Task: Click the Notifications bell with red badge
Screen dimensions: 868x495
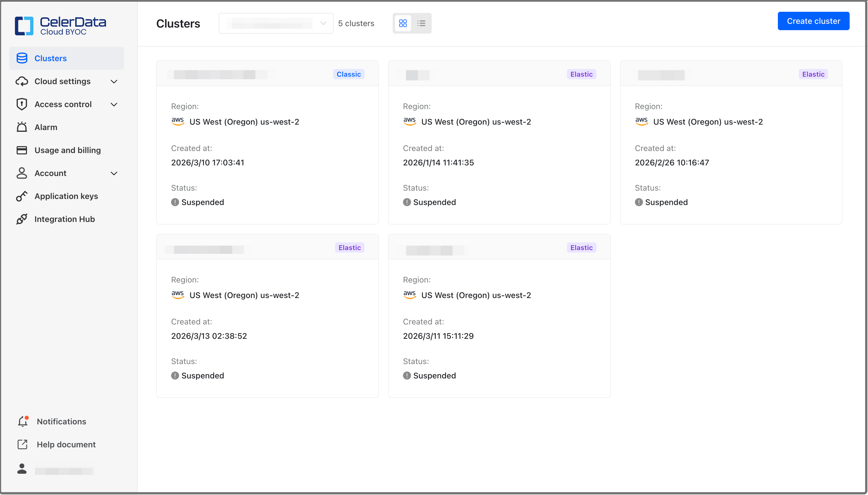Action: pos(22,421)
